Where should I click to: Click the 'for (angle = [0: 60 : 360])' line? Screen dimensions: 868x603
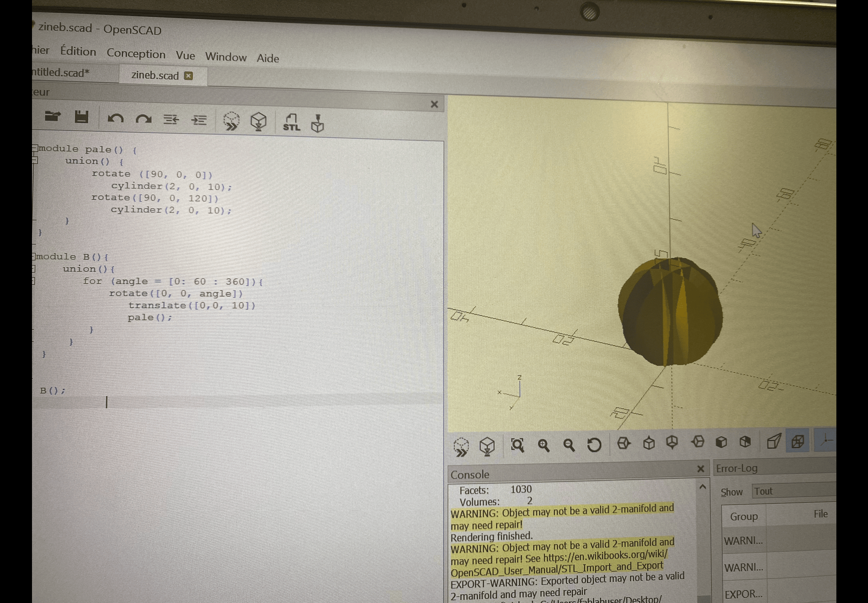click(x=173, y=282)
